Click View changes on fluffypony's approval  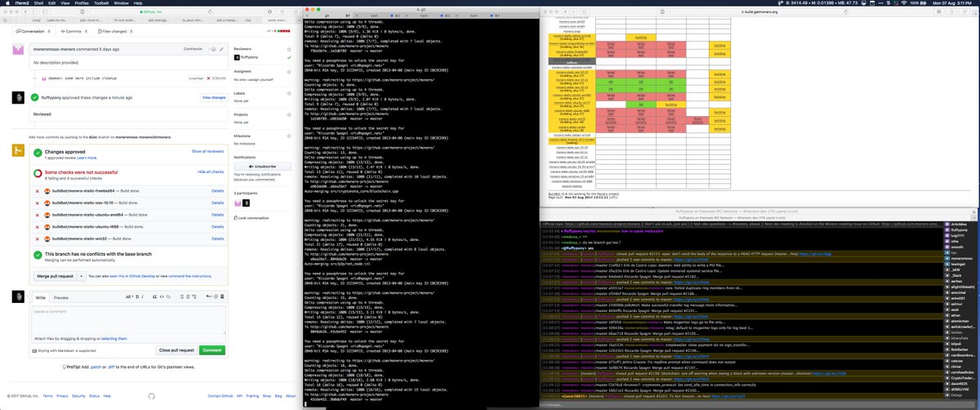214,96
